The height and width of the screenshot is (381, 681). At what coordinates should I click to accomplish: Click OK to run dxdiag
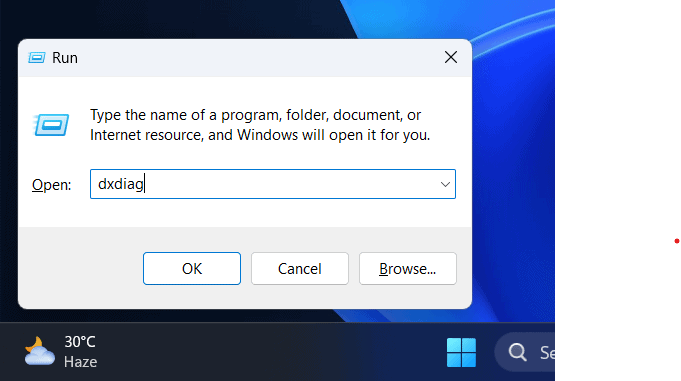tap(192, 268)
